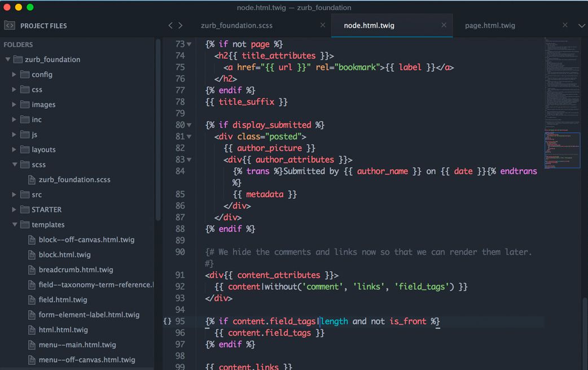Image resolution: width=588 pixels, height=370 pixels.
Task: Switch to the page.html.twig tab
Action: (490, 25)
